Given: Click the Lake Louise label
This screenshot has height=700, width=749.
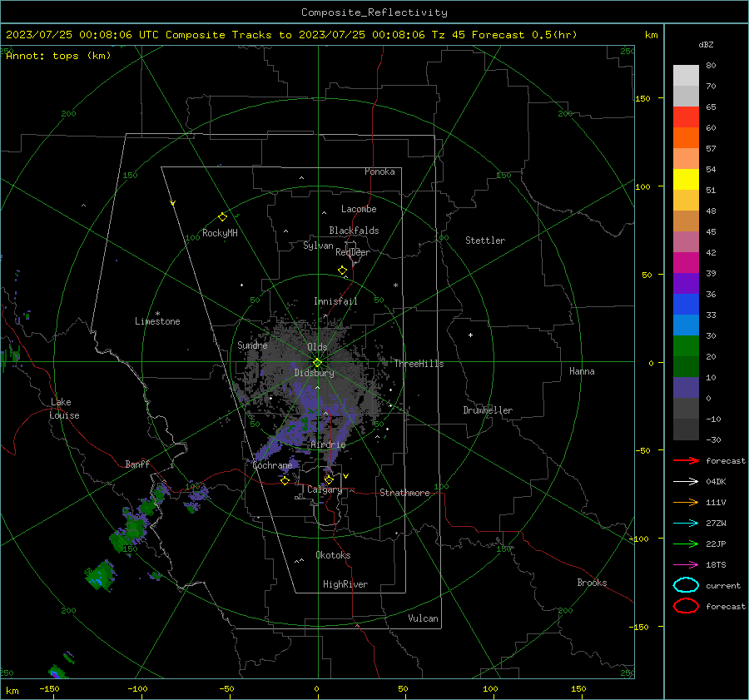Looking at the screenshot, I should [x=64, y=409].
